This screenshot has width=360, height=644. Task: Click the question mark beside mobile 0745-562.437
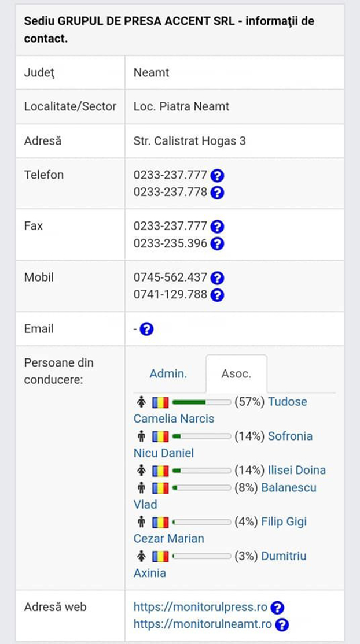(216, 277)
